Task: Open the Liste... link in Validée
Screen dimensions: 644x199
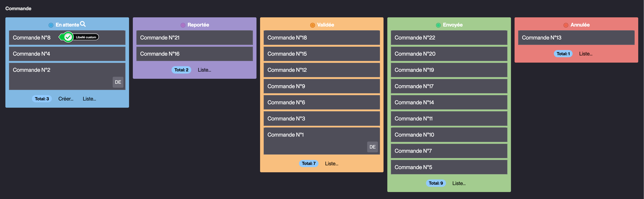Action: click(331, 164)
